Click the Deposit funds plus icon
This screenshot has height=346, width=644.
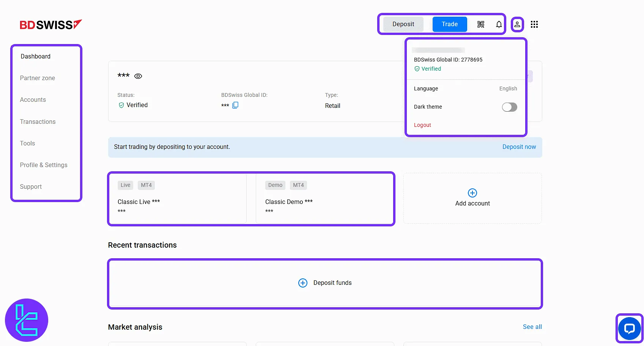[303, 283]
